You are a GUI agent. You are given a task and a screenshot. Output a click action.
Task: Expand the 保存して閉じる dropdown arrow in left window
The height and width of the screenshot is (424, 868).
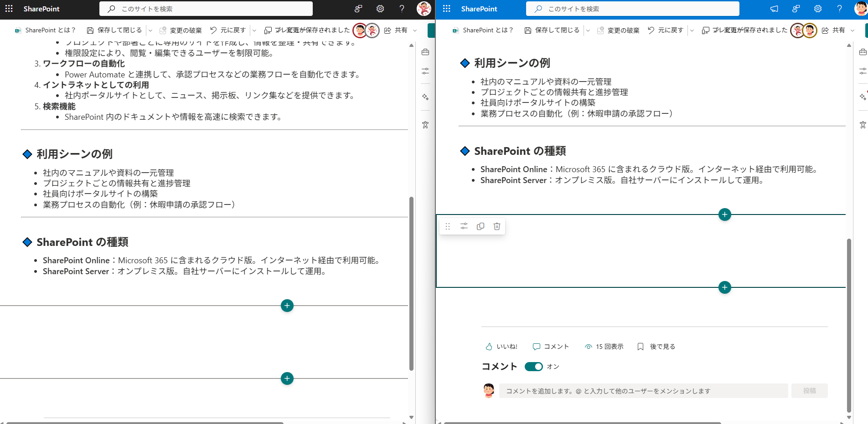coord(150,30)
